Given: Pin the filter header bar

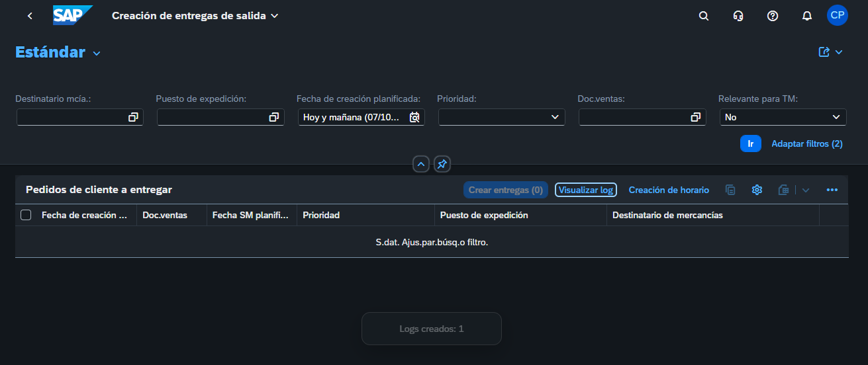Looking at the screenshot, I should pos(442,164).
